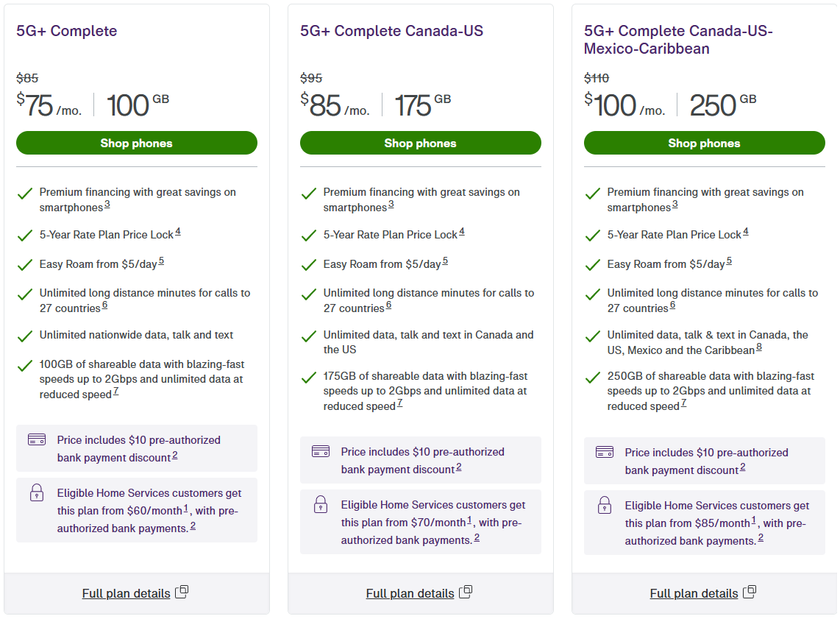Open Full plan details for the Mexico-Caribbean plan
The image size is (840, 619).
click(x=694, y=593)
